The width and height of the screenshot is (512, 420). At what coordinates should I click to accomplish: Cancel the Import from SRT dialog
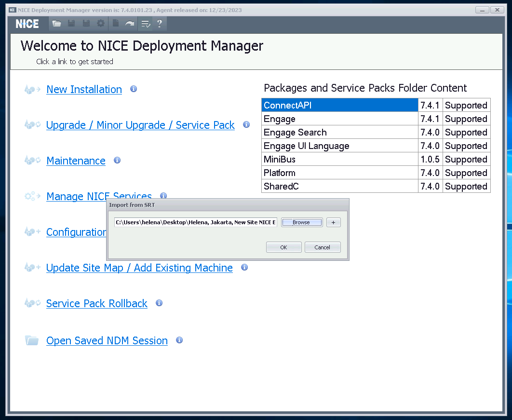coord(323,247)
